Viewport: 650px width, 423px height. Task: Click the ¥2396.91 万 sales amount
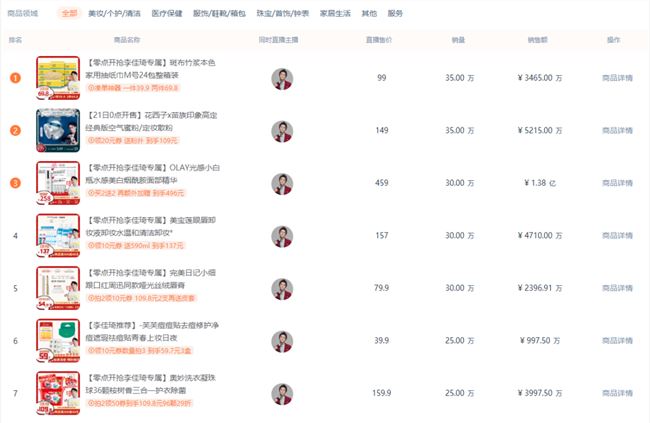coord(540,288)
